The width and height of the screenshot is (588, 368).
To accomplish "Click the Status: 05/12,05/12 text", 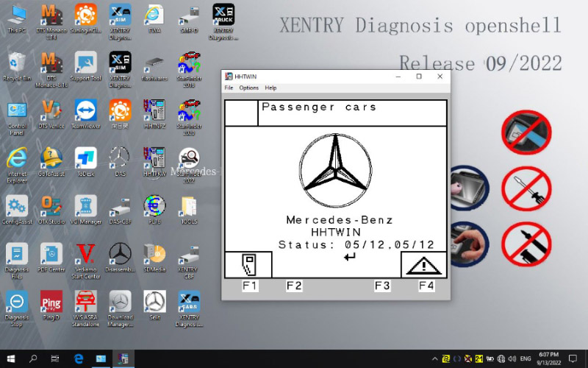I will click(x=356, y=245).
